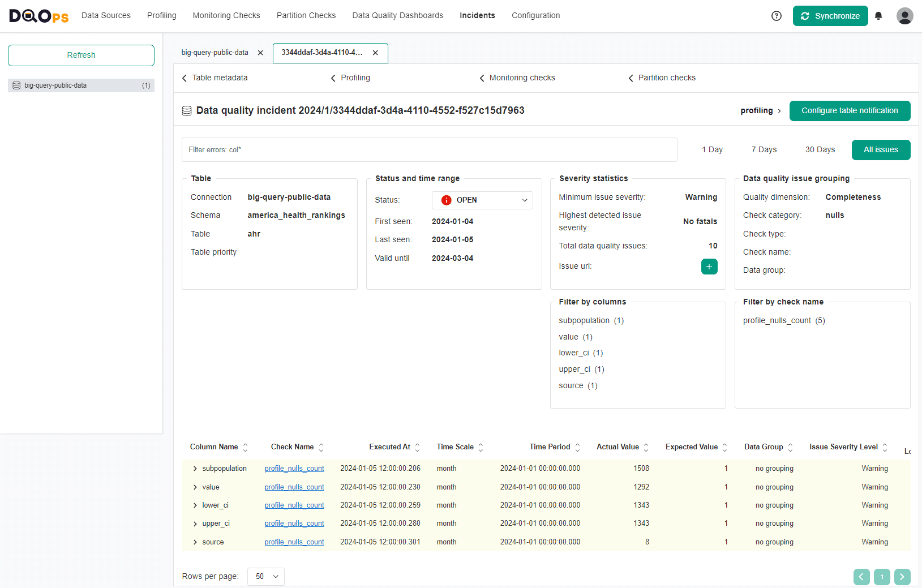922x588 pixels.
Task: Click the help question mark icon
Action: pyautogui.click(x=777, y=16)
